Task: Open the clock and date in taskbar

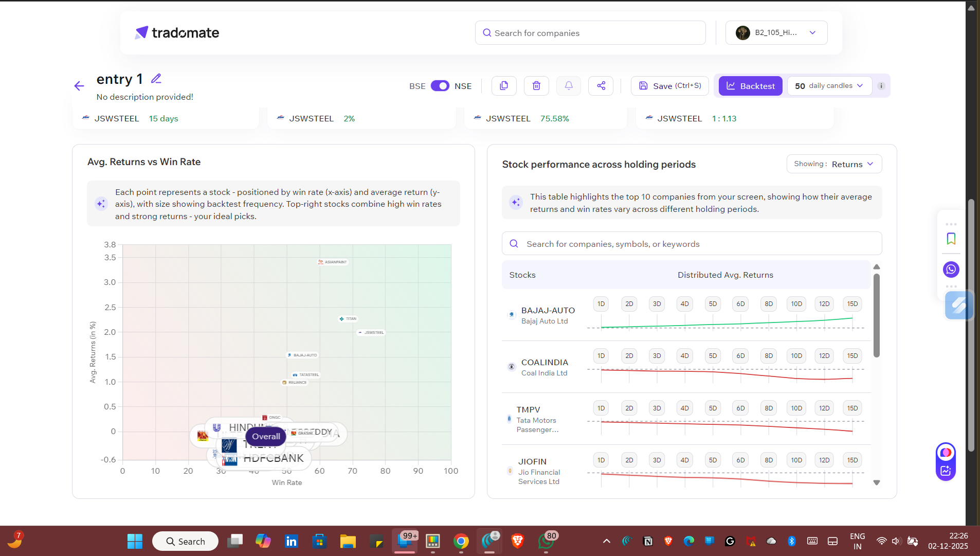Action: coord(948,541)
